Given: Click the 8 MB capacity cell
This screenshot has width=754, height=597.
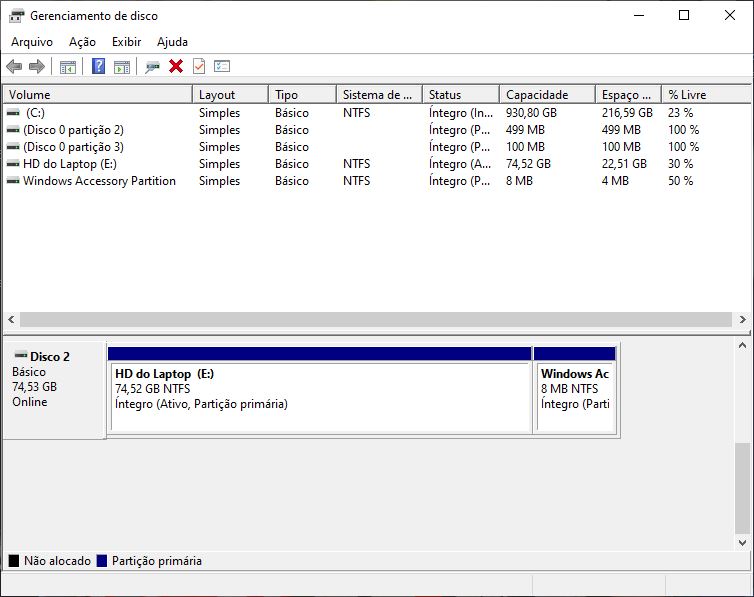Looking at the screenshot, I should [x=519, y=181].
